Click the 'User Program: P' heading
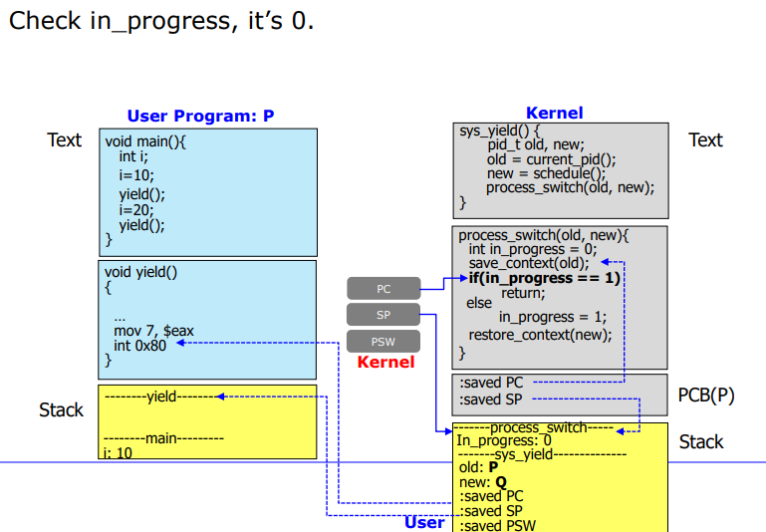 [201, 116]
